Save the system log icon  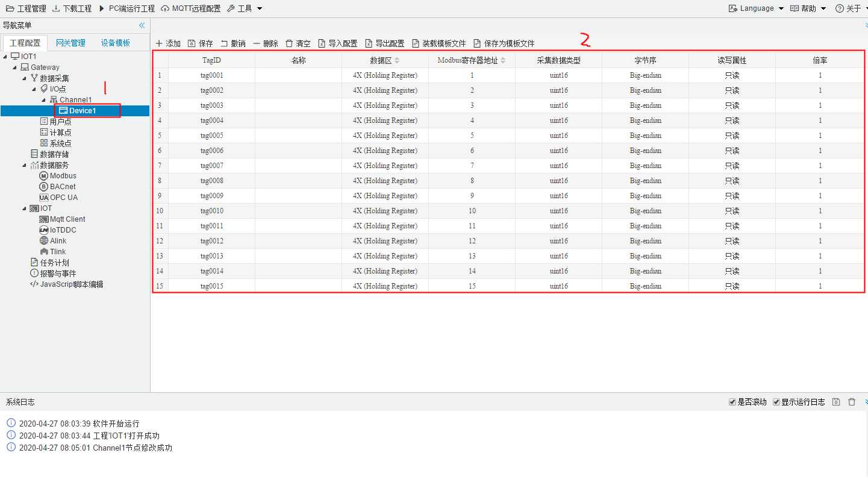pos(836,402)
